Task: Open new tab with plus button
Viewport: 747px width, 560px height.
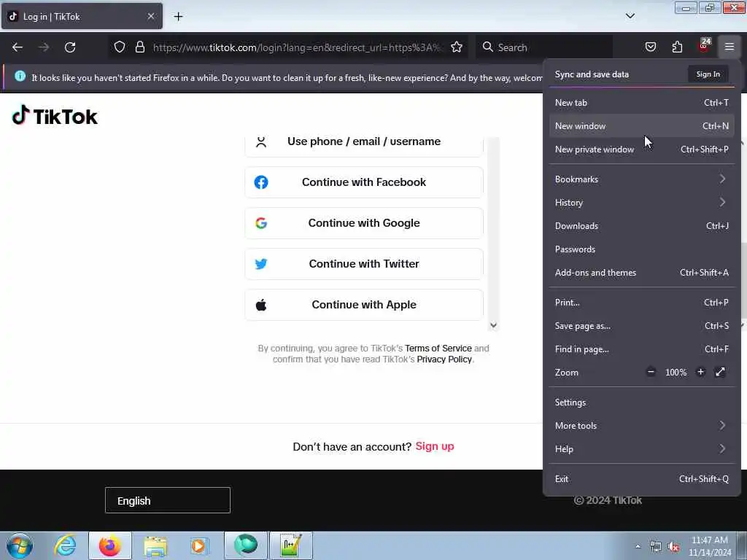Action: click(x=178, y=17)
